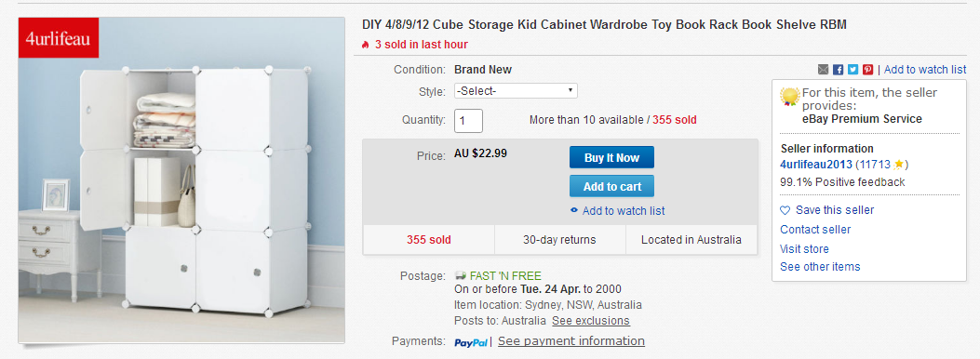Open the Style select dropdown
980x359 pixels.
point(516,90)
